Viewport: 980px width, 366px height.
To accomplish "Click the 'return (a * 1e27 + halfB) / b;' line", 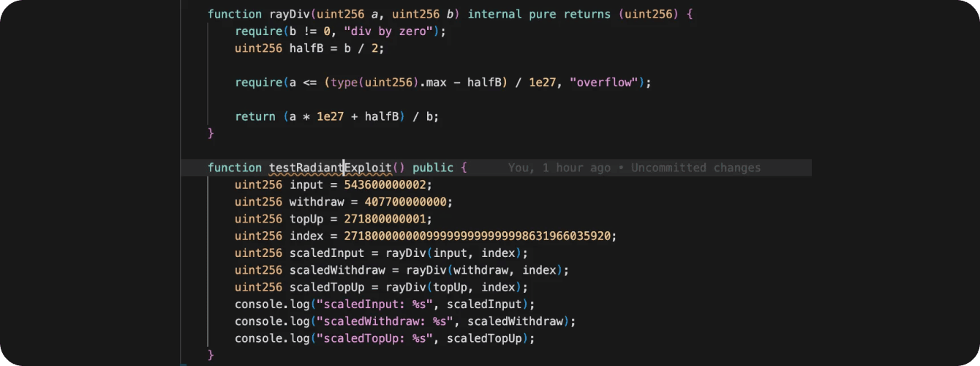I will 337,116.
